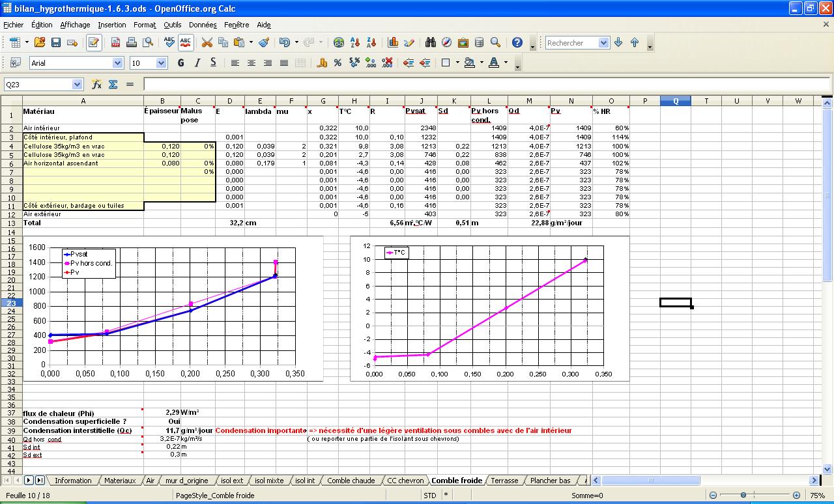Screen dimensions: 834x504
Task: Print the file directly
Action: click(x=132, y=42)
